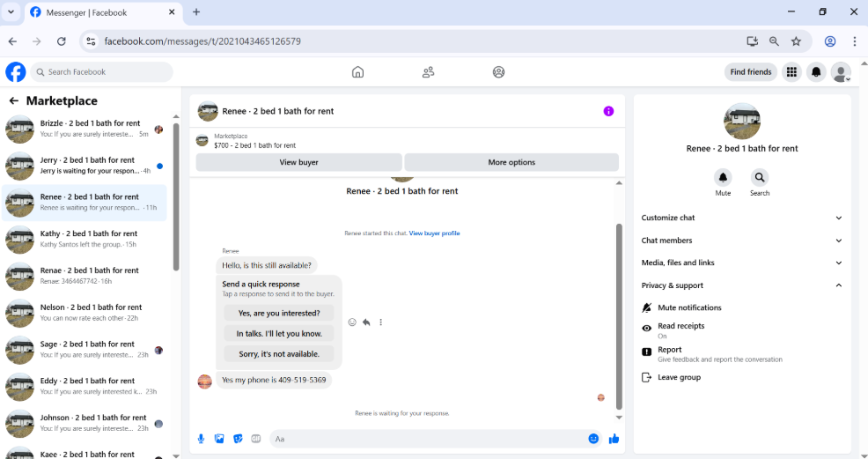Open Chrome profile icon

point(830,41)
